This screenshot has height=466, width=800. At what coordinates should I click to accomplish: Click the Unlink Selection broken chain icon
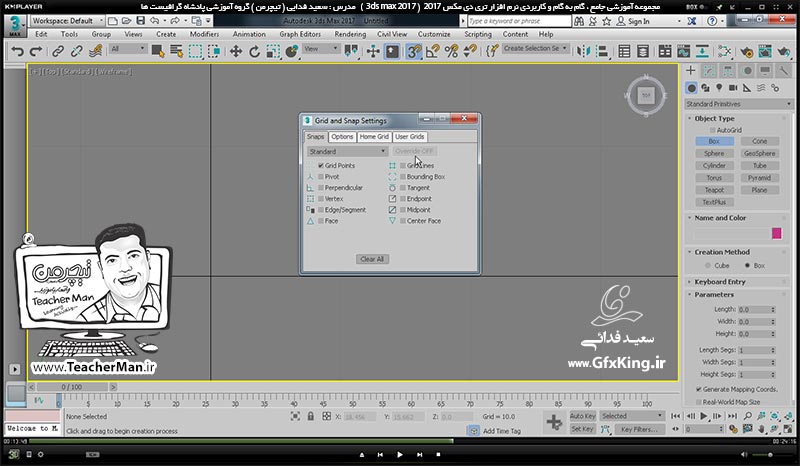(77, 52)
